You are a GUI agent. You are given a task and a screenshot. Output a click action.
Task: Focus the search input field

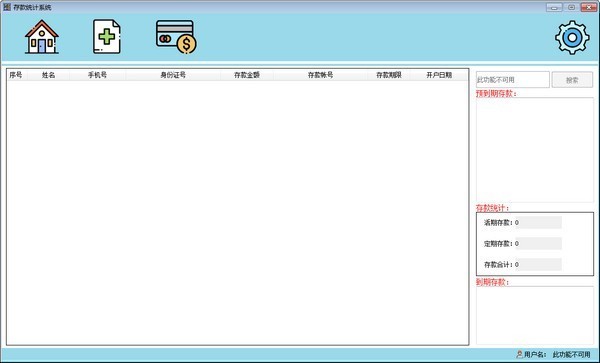click(x=512, y=80)
